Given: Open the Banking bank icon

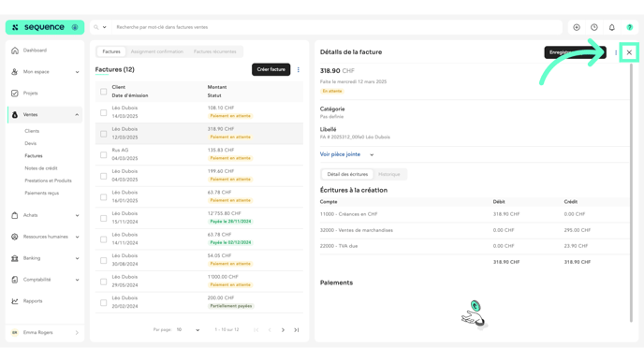Looking at the screenshot, I should click(15, 258).
